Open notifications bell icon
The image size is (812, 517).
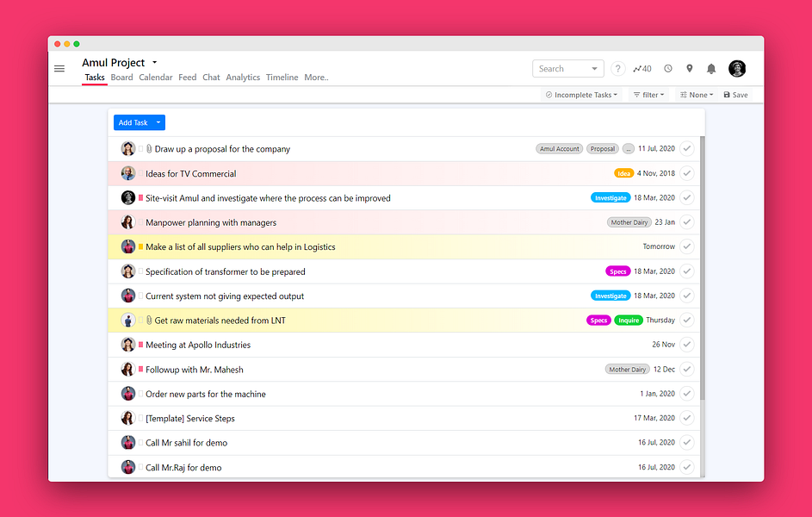coord(711,68)
